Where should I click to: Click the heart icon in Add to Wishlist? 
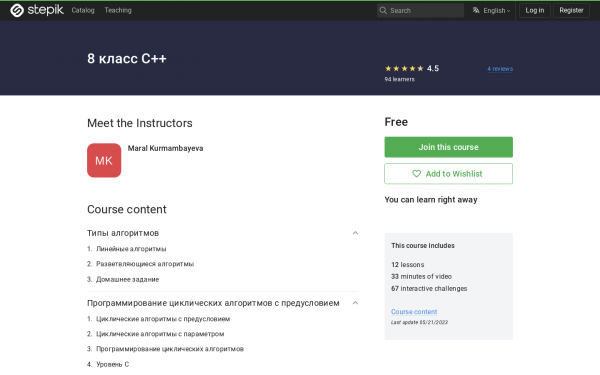[x=416, y=174]
